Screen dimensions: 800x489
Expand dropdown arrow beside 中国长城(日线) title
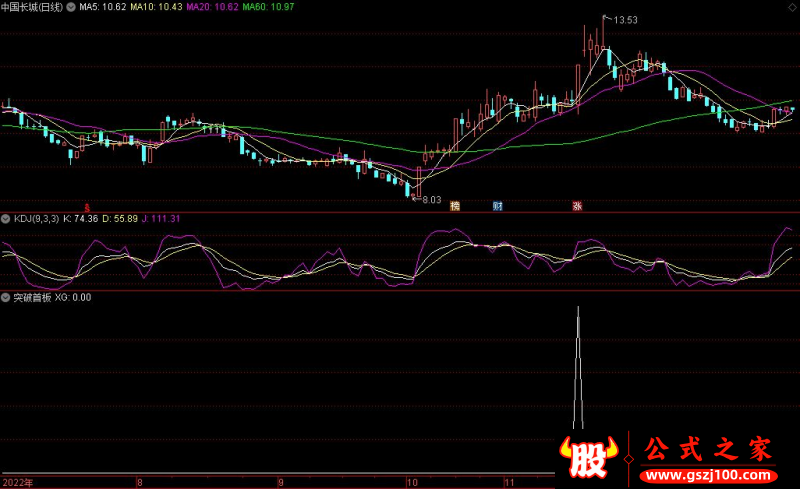[x=69, y=7]
